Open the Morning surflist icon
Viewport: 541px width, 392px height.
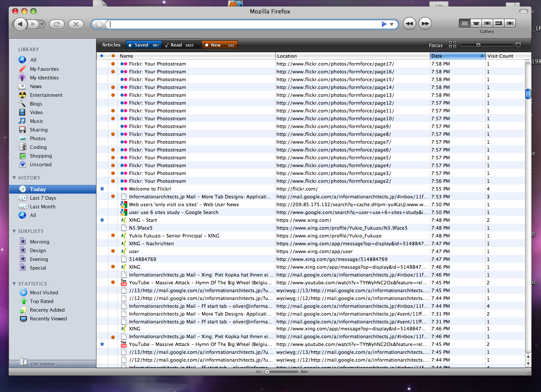[x=23, y=241]
